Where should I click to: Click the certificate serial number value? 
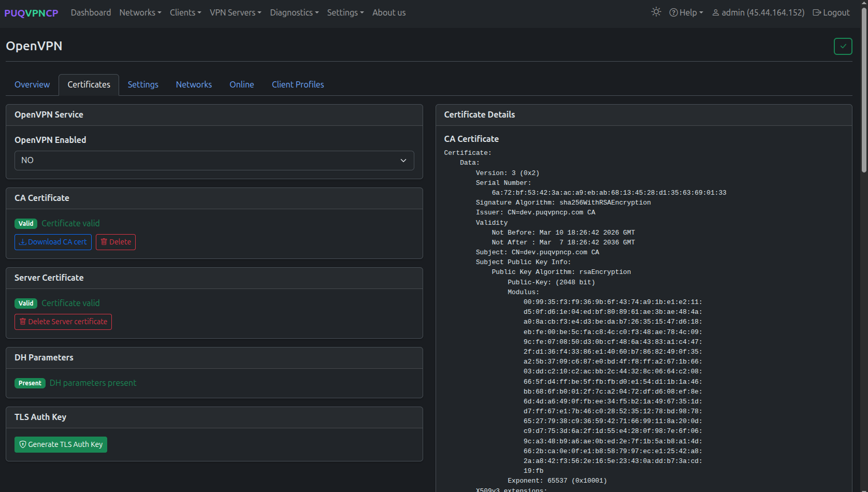[609, 193]
